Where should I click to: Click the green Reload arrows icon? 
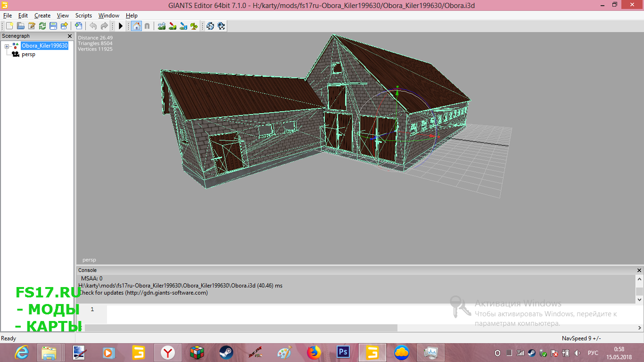point(42,26)
